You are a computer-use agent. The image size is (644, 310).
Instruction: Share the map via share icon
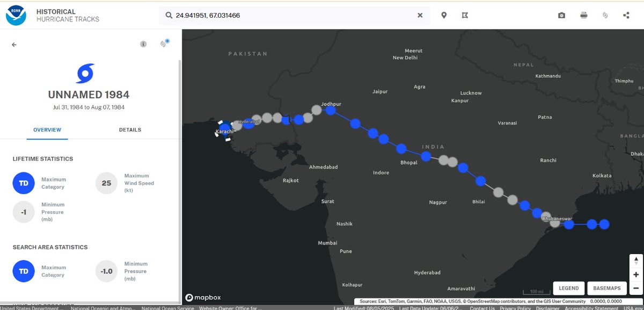626,16
